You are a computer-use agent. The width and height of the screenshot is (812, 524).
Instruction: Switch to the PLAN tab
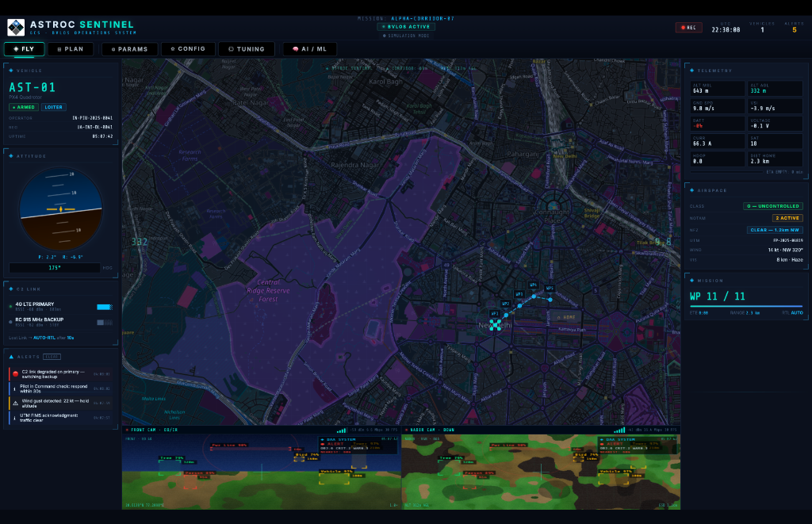pos(71,48)
